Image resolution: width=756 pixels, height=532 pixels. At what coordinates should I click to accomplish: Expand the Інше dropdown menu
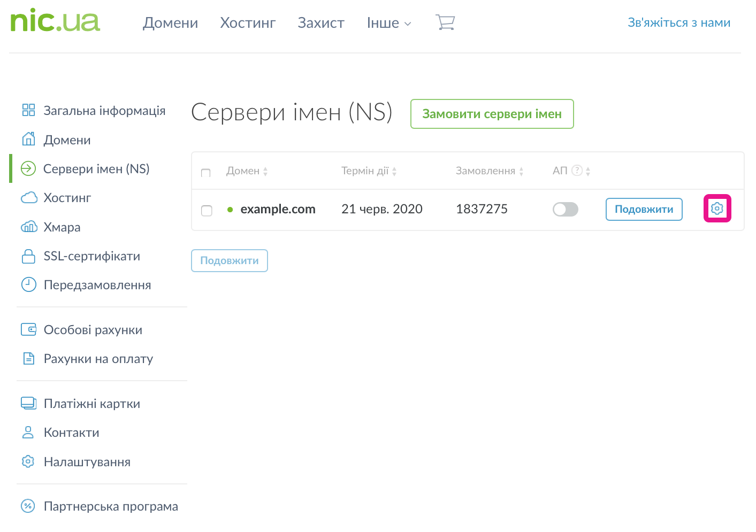[389, 23]
